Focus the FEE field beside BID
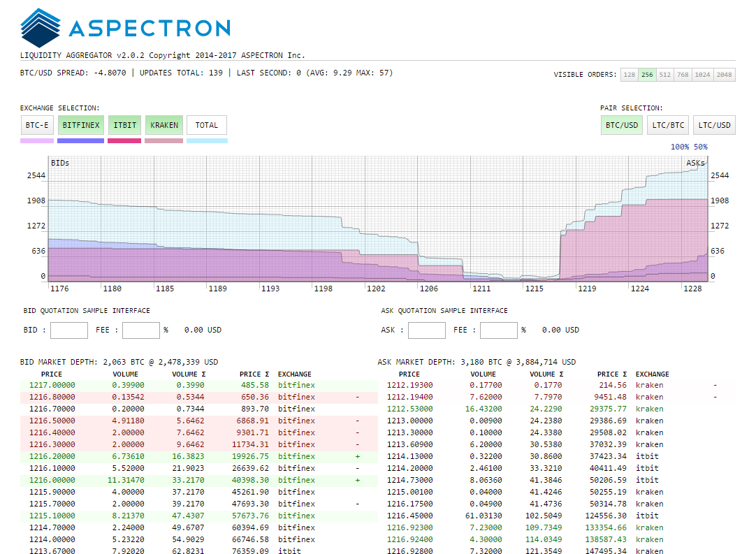This screenshot has height=554, width=756. (140, 330)
